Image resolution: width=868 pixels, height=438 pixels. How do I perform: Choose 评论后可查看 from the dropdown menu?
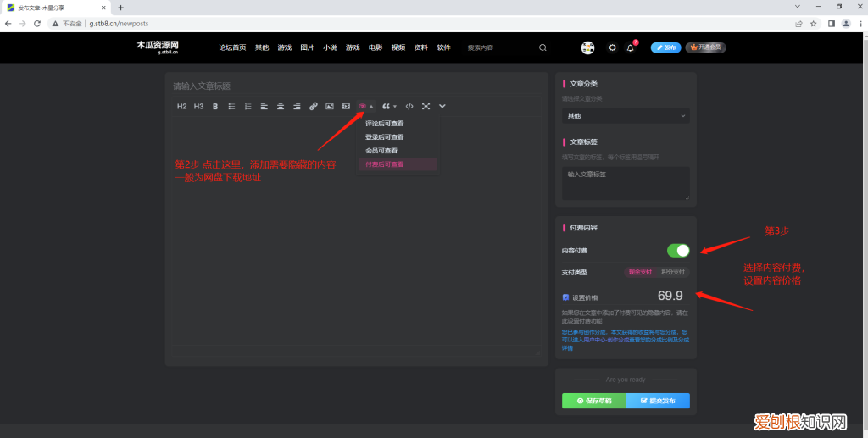385,124
